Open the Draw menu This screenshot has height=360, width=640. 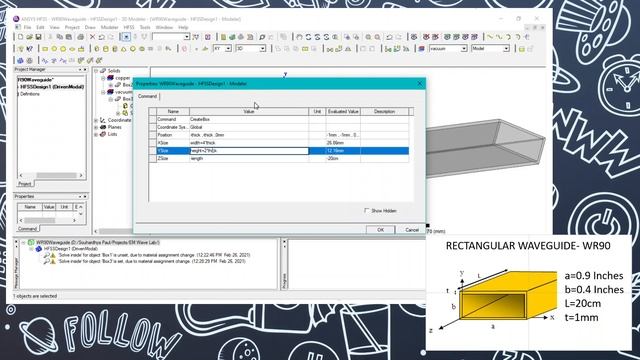point(90,27)
